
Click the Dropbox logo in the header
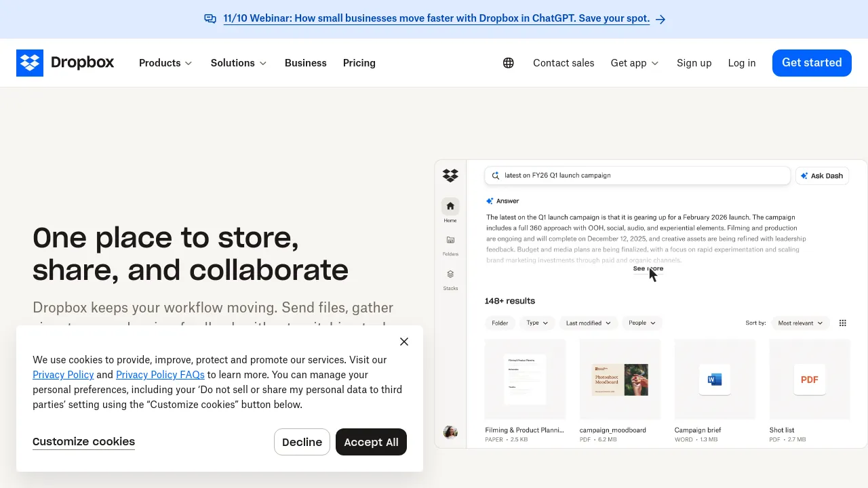pyautogui.click(x=65, y=63)
